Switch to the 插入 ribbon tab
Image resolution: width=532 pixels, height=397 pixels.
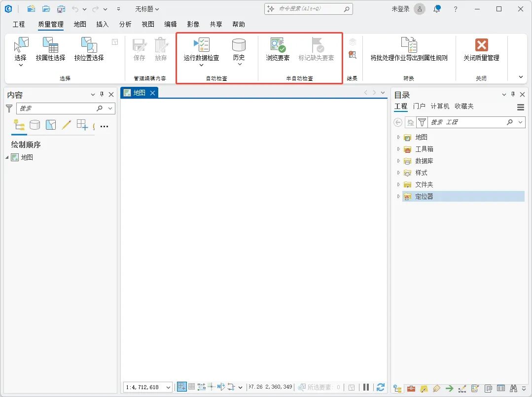(102, 25)
